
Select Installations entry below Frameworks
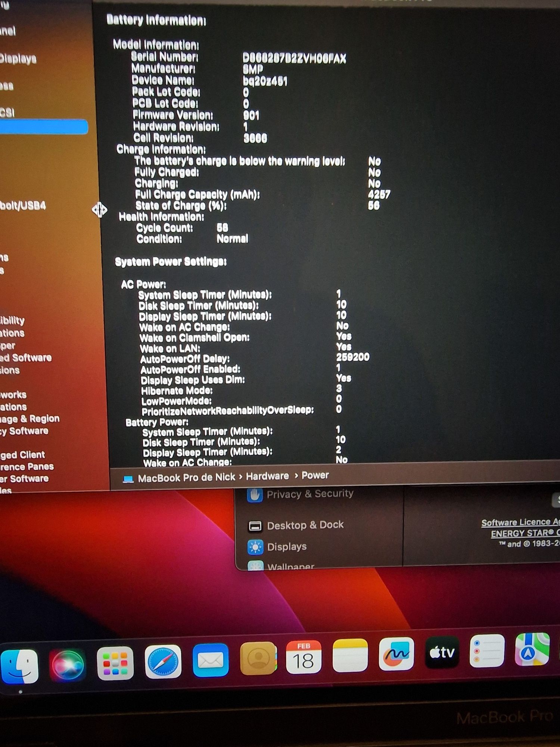pyautogui.click(x=13, y=407)
